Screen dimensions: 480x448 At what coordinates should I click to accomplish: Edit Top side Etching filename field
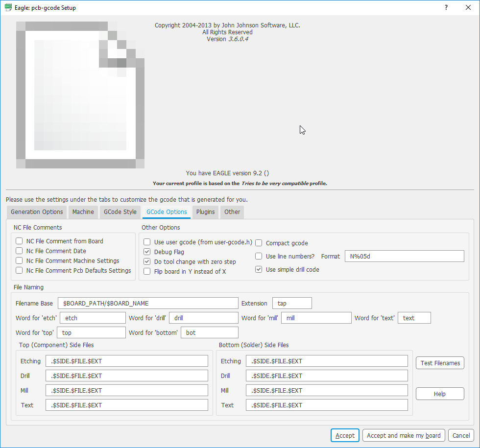click(127, 361)
